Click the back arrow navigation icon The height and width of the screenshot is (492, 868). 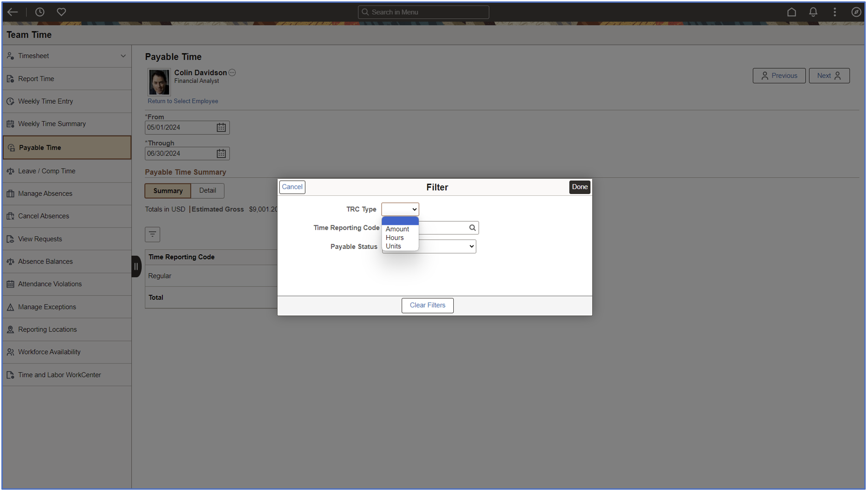12,12
